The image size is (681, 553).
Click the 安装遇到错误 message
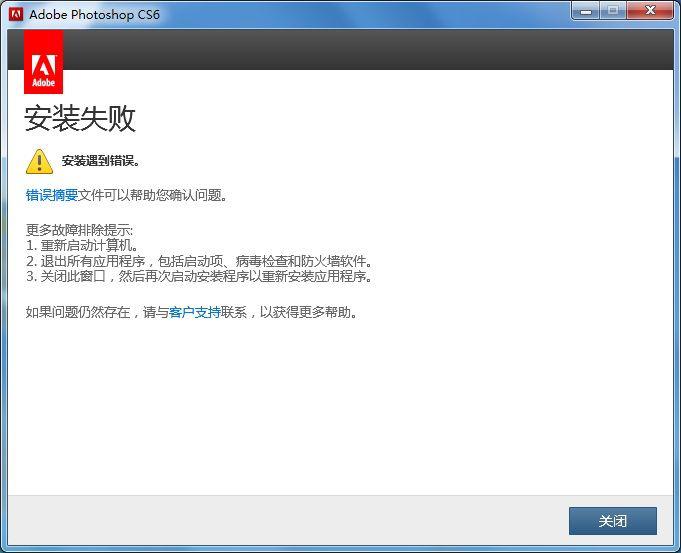101,161
